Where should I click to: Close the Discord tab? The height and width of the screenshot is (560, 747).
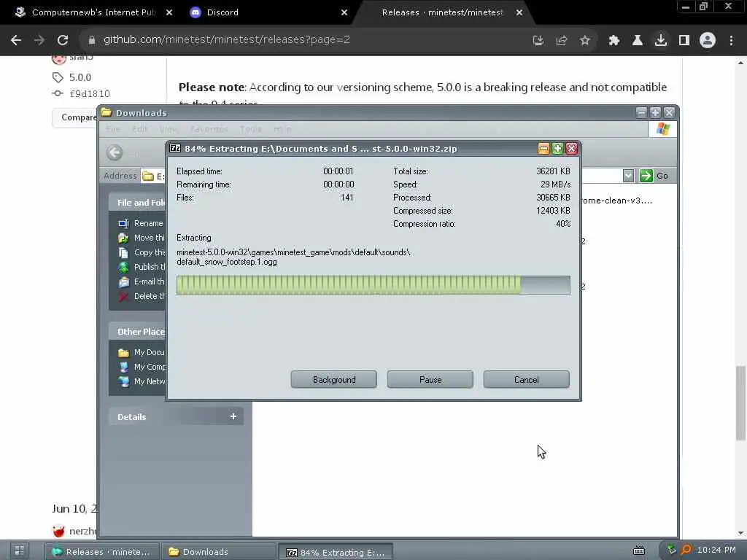[344, 12]
